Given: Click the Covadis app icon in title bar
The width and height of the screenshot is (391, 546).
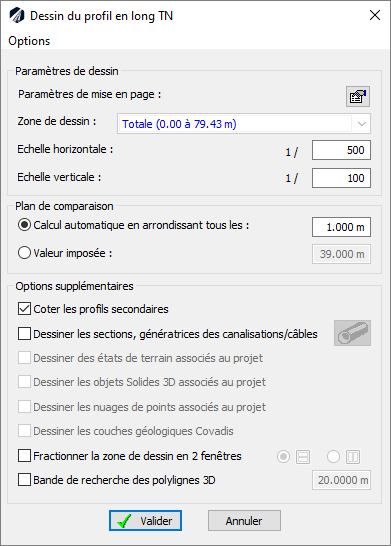Looking at the screenshot, I should coord(16,16).
